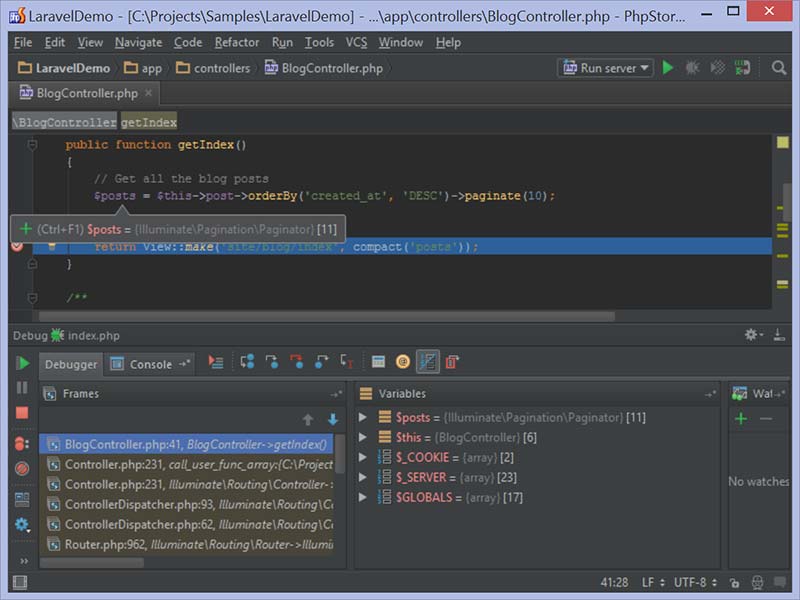
Task: Select the next frame with blue down arrow
Action: pos(333,419)
